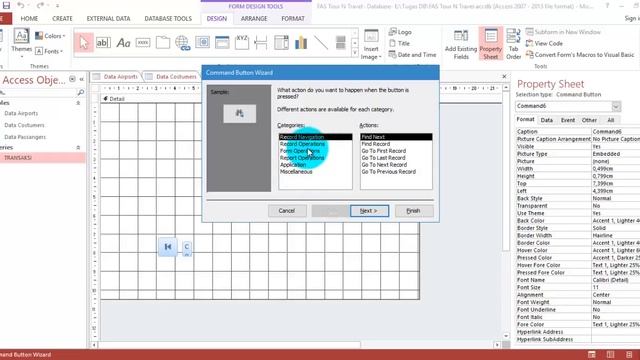Select the Insert Page Break tool
Viewport: 640px width, 360px height.
(x=261, y=42)
